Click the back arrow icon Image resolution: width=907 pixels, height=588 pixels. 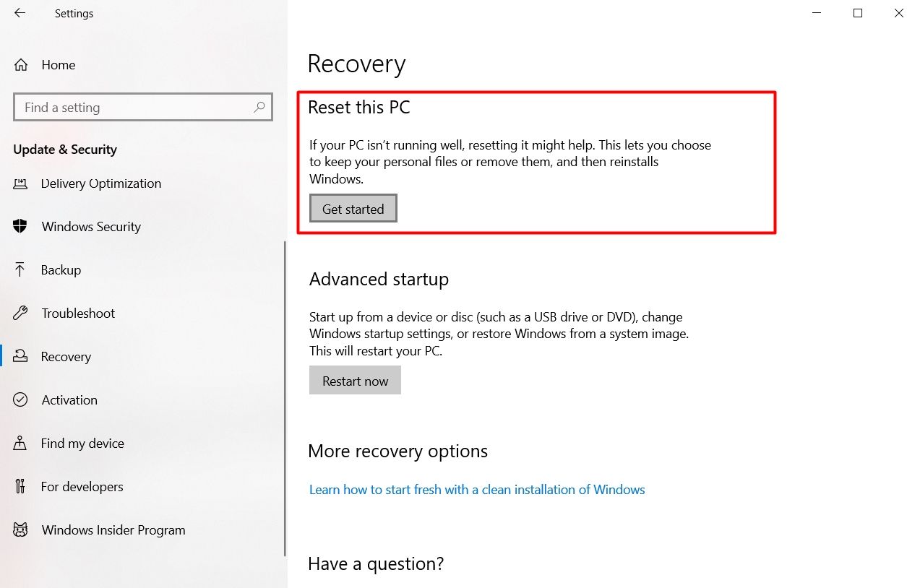coord(20,13)
